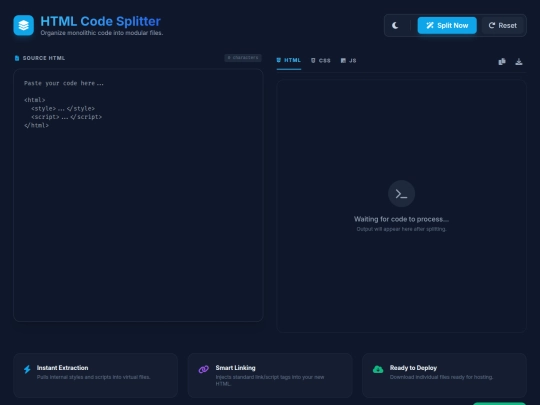The image size is (540, 405).
Task: Click the 'Instant Extraction' heading
Action: tap(62, 368)
